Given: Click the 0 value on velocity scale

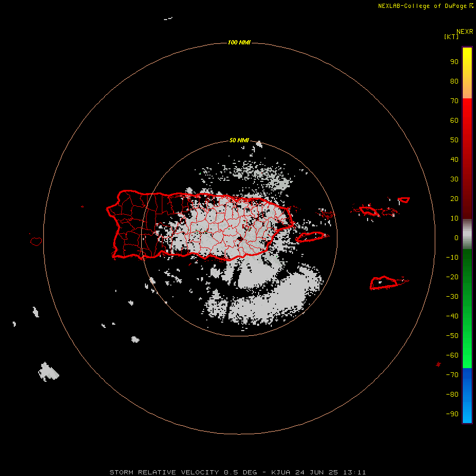Looking at the screenshot, I should coord(456,238).
